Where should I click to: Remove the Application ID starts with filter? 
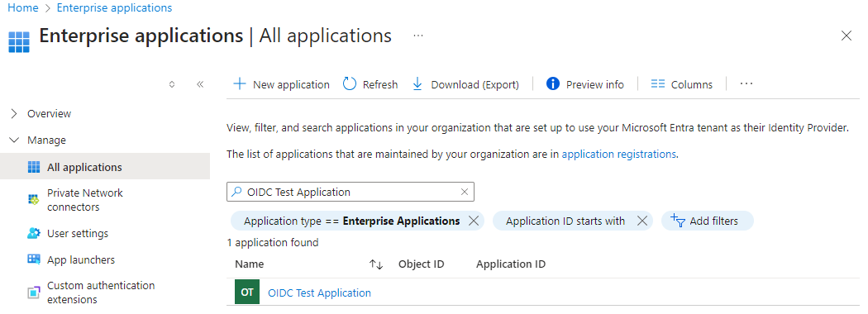click(642, 221)
